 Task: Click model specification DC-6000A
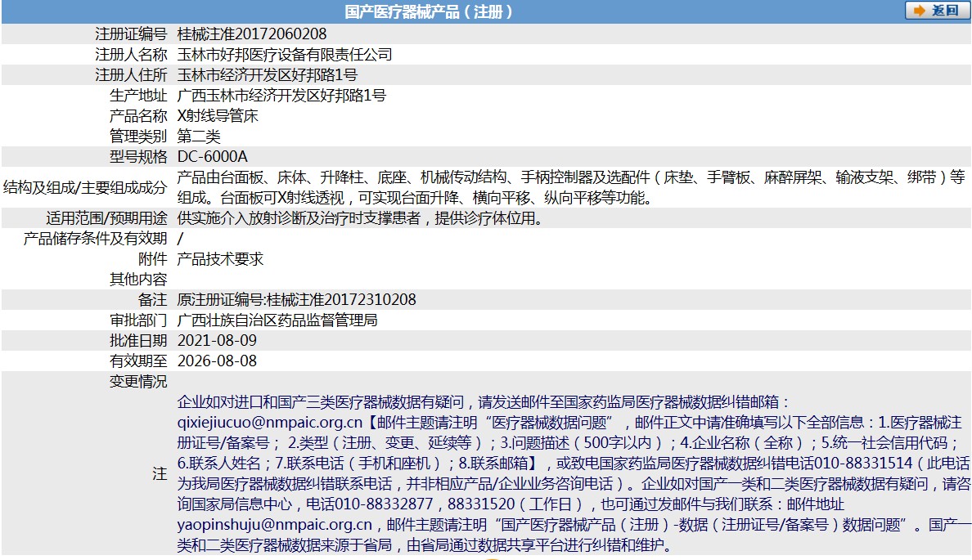click(x=212, y=157)
